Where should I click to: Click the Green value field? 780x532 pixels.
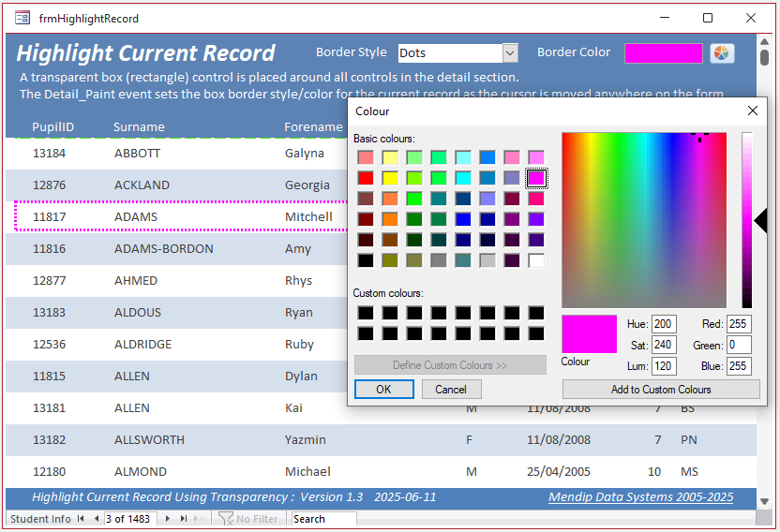click(739, 345)
